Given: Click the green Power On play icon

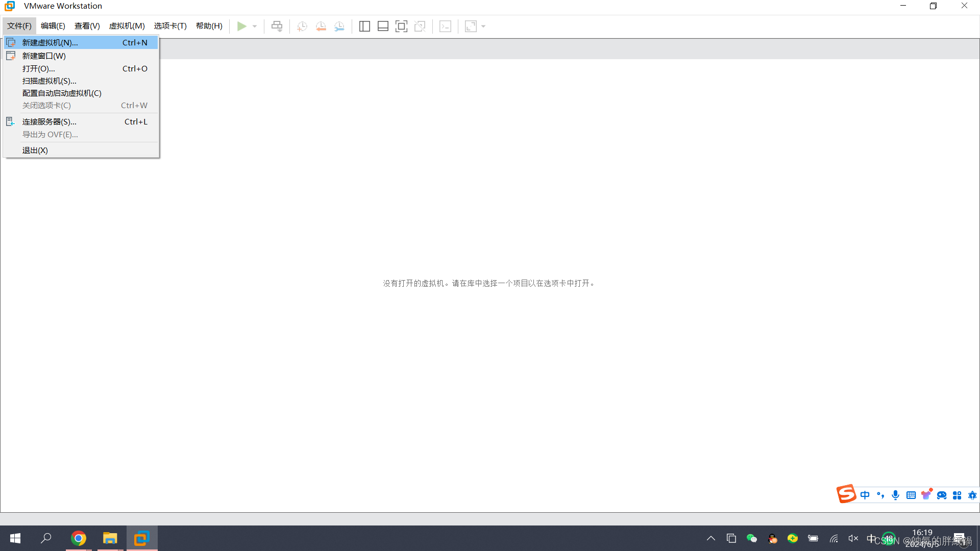Looking at the screenshot, I should 241,26.
